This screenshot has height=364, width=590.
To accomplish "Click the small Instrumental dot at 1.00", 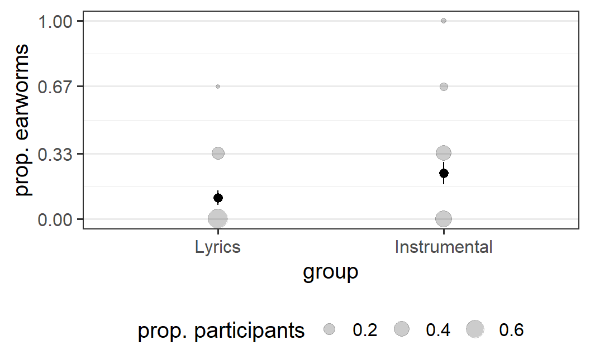I will [444, 21].
